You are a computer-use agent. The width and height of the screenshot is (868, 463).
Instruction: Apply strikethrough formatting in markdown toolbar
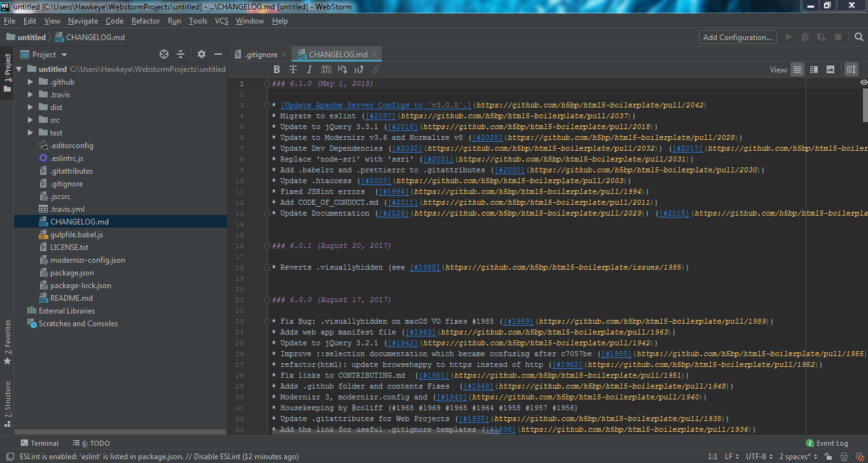(293, 69)
